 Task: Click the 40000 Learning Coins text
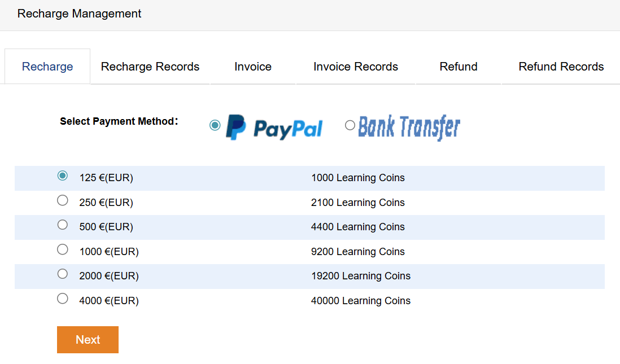tap(360, 301)
